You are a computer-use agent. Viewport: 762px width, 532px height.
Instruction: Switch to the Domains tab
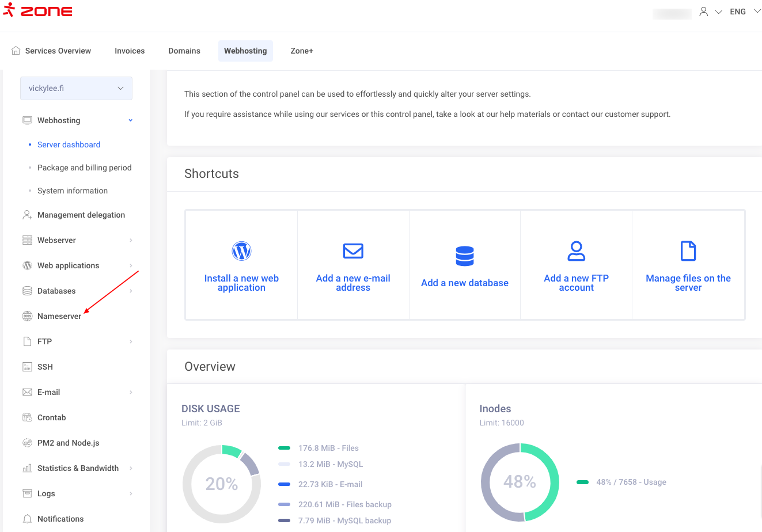click(184, 51)
